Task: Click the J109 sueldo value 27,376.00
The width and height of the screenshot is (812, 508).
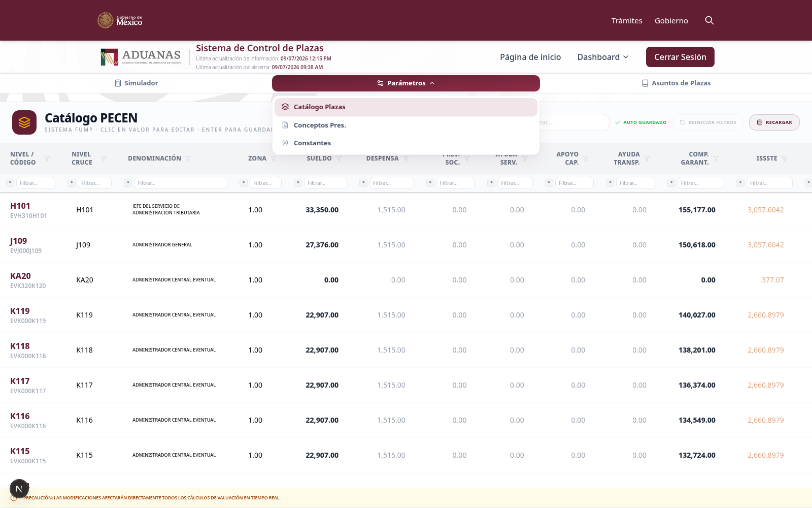Action: coord(322,245)
